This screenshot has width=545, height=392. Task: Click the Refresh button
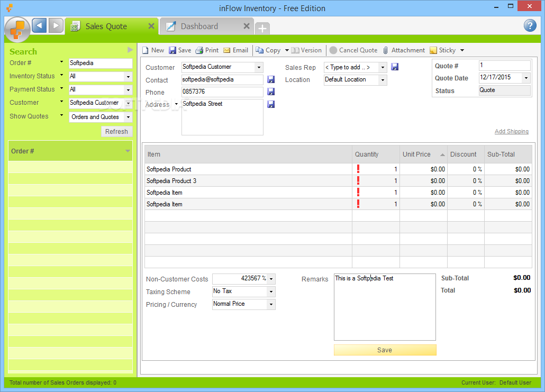117,131
